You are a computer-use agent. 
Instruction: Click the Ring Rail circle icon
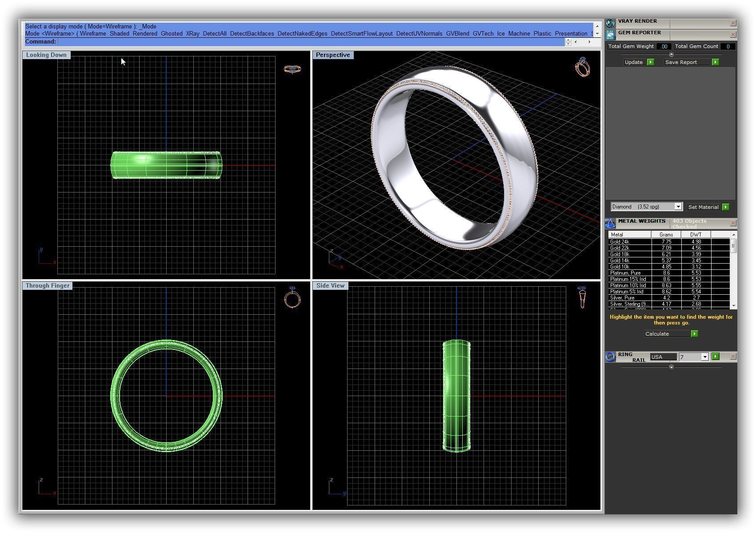coord(610,357)
